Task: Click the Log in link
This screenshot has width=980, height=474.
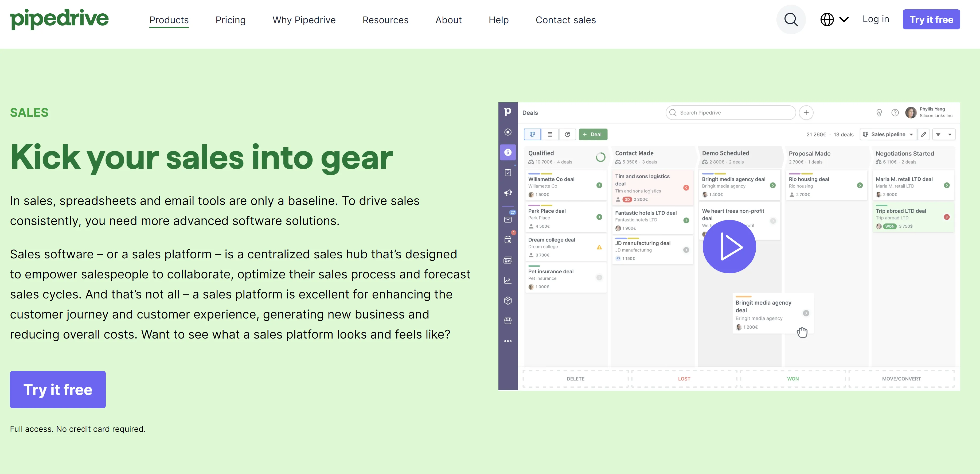Action: pos(875,19)
